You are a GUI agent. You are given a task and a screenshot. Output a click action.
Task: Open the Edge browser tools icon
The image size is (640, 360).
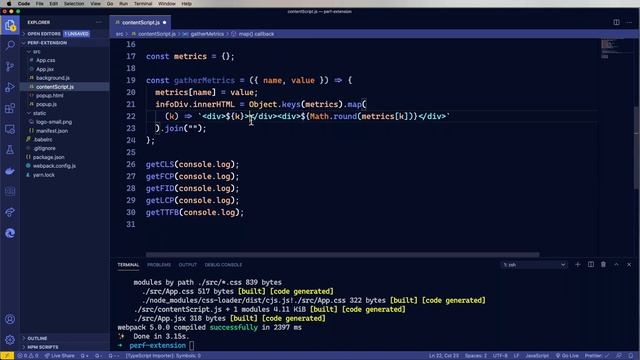click(x=10, y=233)
